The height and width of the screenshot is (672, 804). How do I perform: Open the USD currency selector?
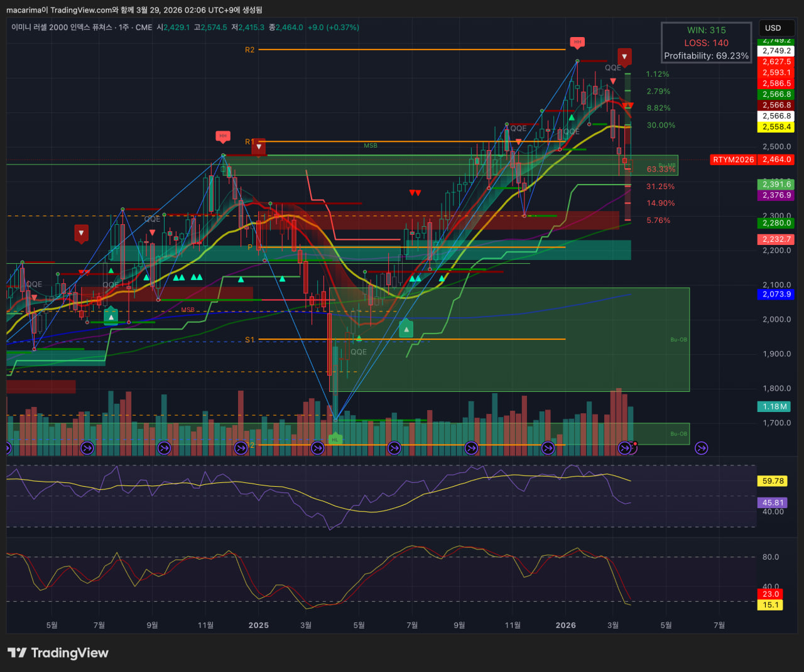point(776,28)
